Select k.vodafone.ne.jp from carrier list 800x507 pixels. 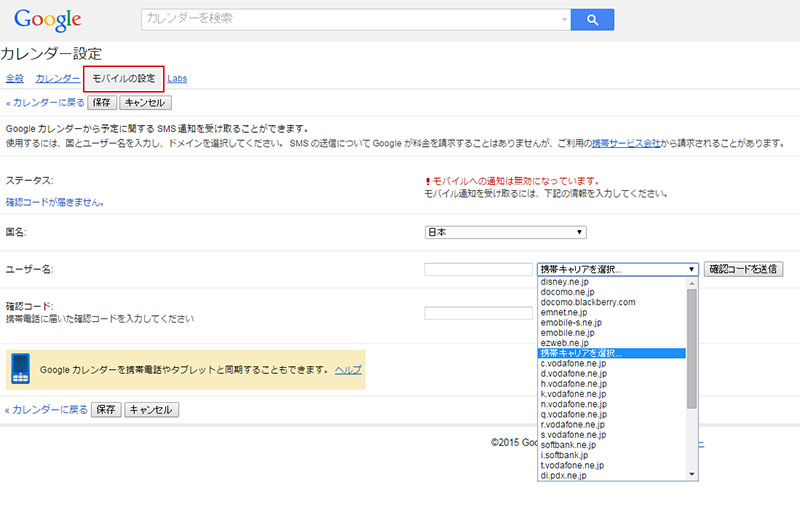pyautogui.click(x=612, y=394)
